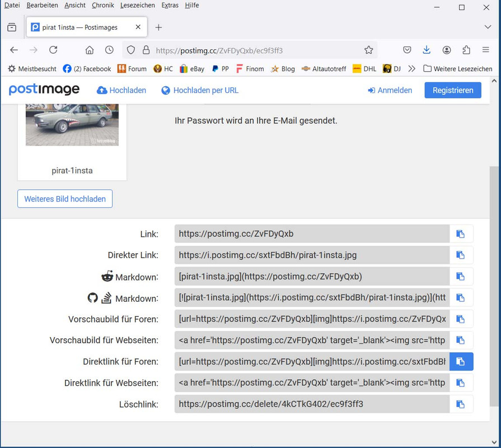This screenshot has height=448, width=501.
Task: Open the extensions puzzle icon
Action: pos(466,50)
